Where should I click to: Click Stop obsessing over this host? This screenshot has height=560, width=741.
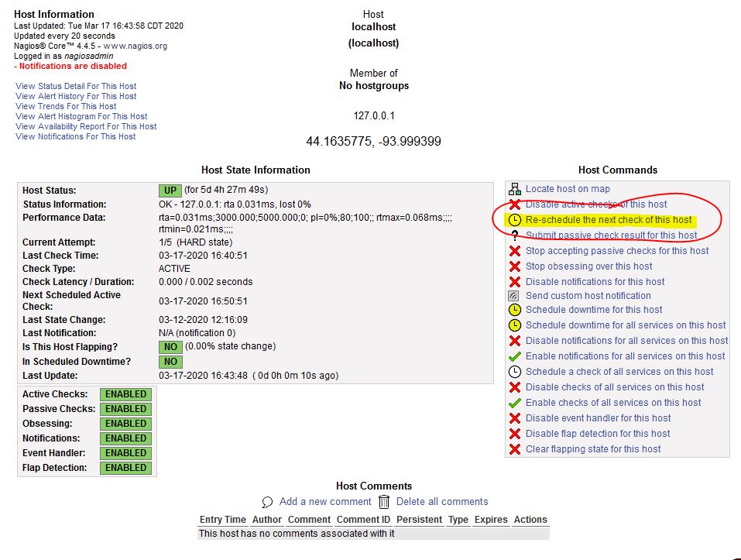[x=588, y=266]
